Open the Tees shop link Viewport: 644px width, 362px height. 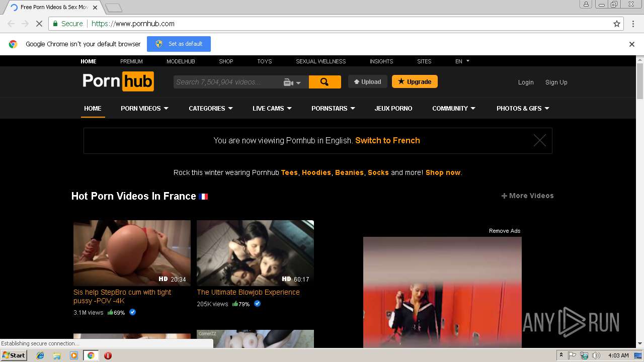click(289, 172)
